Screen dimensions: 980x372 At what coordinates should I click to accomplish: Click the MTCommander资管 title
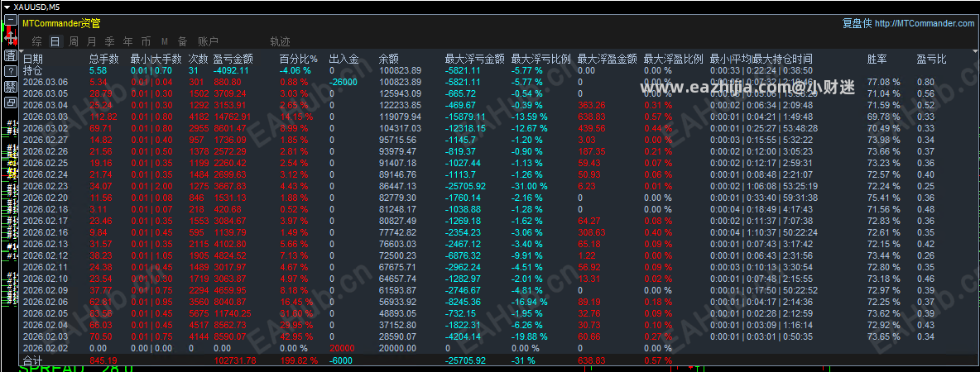(x=61, y=23)
